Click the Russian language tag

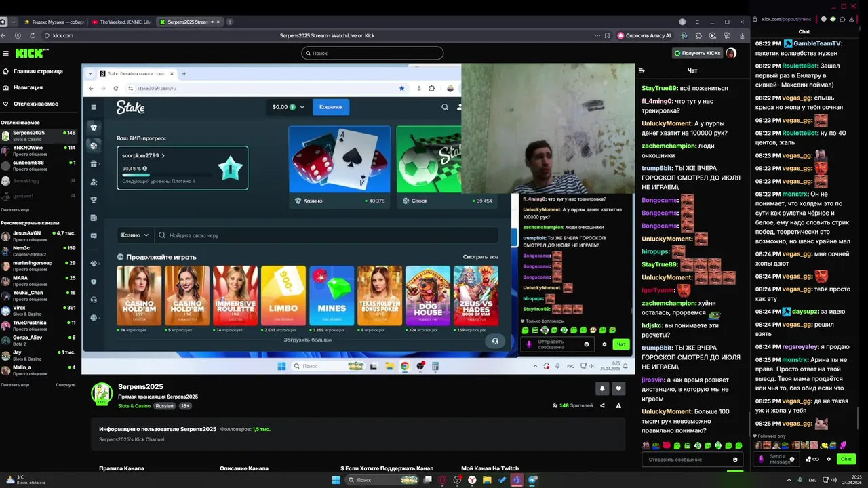tap(164, 406)
